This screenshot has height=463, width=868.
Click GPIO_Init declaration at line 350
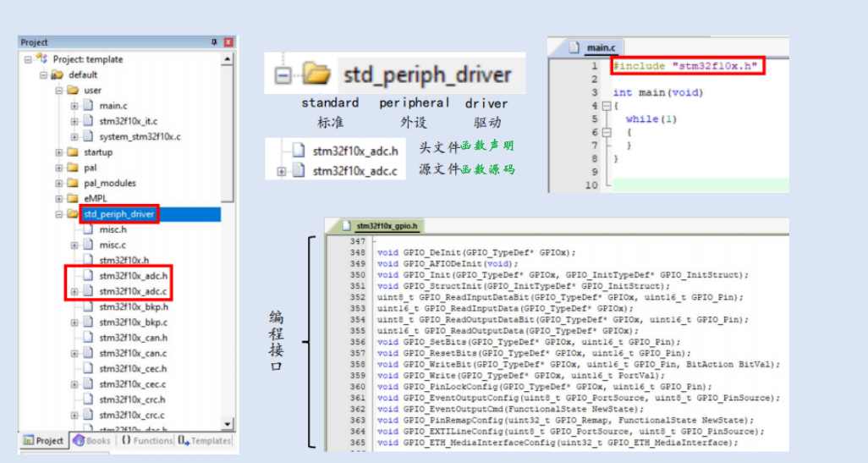[x=563, y=275]
